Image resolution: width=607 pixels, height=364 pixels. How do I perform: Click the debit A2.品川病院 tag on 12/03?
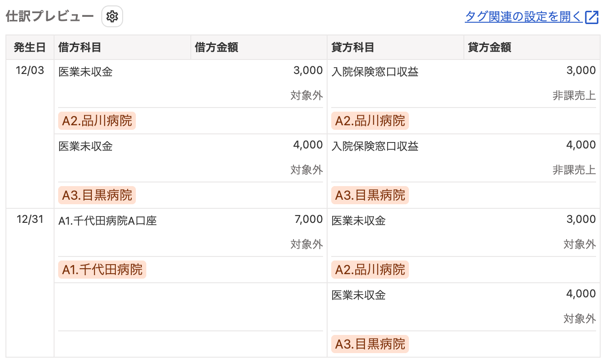[x=97, y=121]
